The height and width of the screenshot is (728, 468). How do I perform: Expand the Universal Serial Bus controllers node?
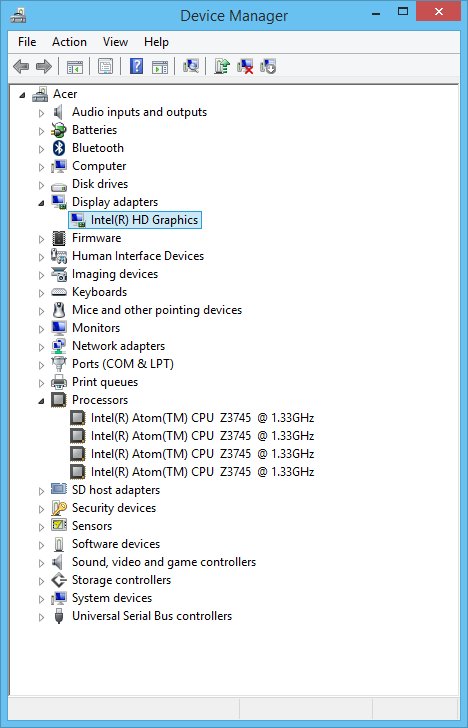click(42, 617)
